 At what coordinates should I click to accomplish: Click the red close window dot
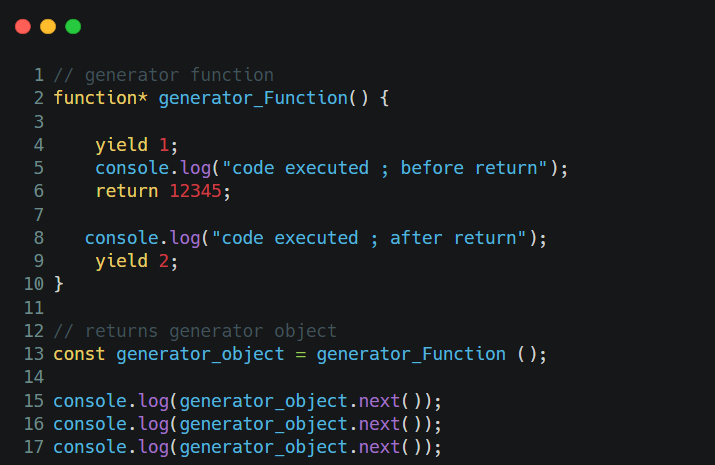tap(23, 26)
